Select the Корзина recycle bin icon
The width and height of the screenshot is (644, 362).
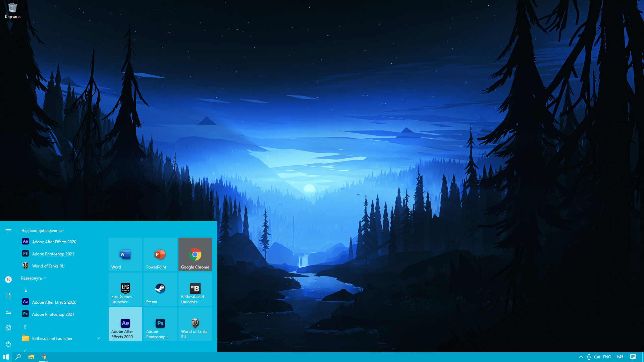coord(13,11)
